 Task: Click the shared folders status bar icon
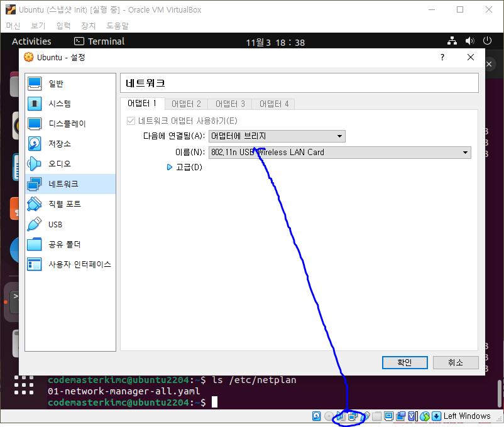tap(376, 416)
